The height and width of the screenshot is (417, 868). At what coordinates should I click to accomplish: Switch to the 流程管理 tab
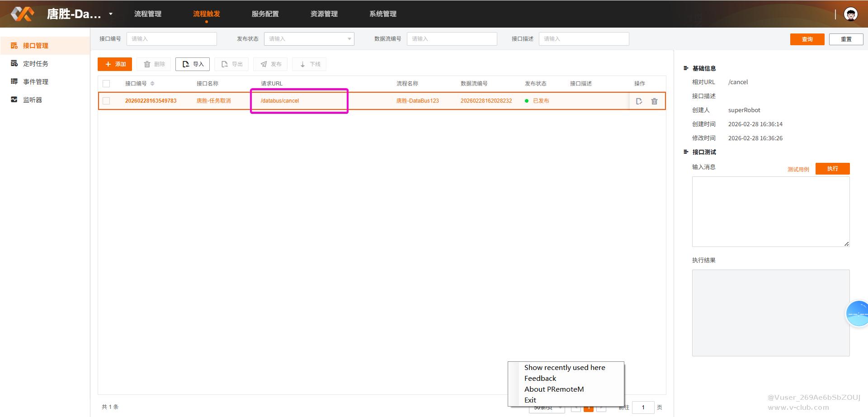tap(147, 14)
